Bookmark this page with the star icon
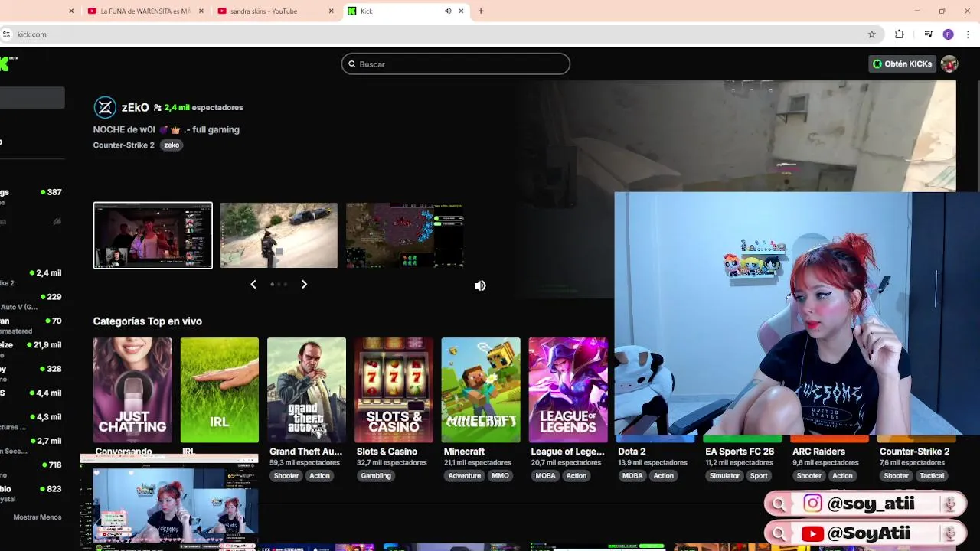Image resolution: width=980 pixels, height=551 pixels. pos(871,34)
